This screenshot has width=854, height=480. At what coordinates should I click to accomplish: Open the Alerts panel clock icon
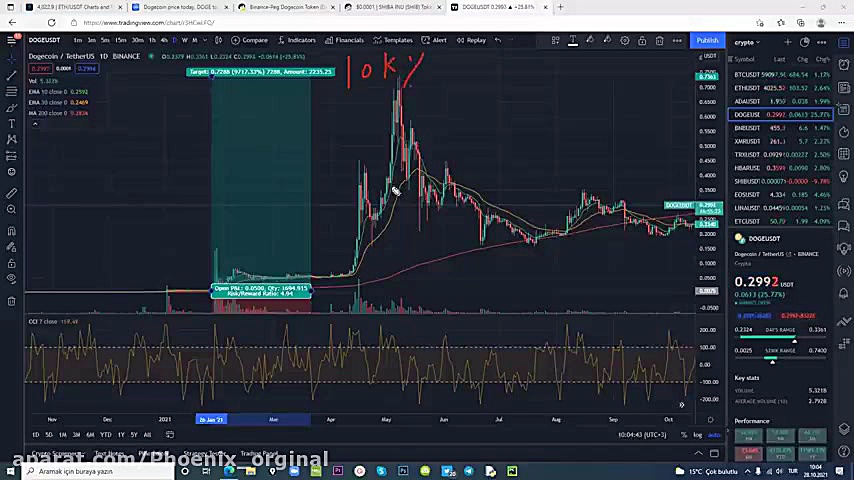coord(844,65)
